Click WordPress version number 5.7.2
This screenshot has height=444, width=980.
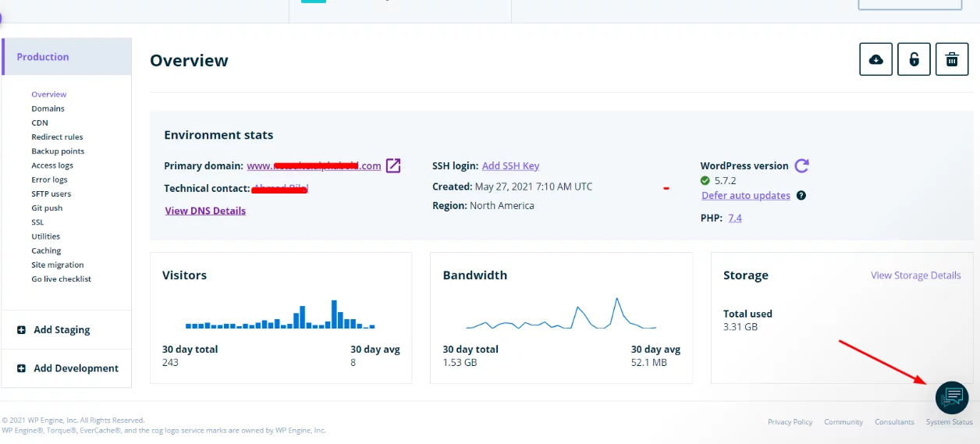tap(726, 180)
